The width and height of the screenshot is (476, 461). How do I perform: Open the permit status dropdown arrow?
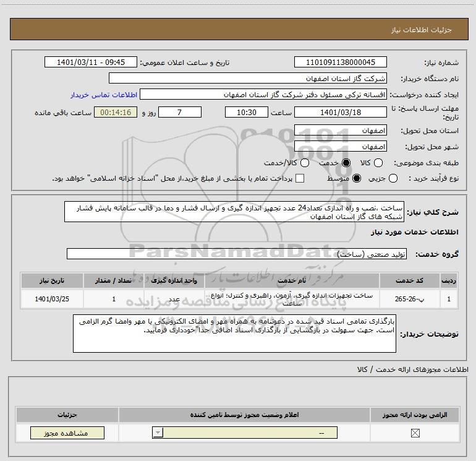tap(158, 433)
